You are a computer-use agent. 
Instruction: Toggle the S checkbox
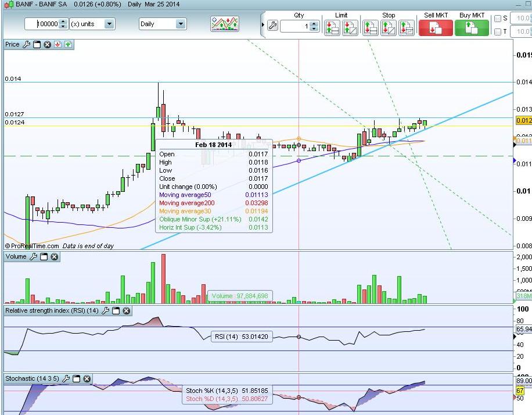coord(498,19)
